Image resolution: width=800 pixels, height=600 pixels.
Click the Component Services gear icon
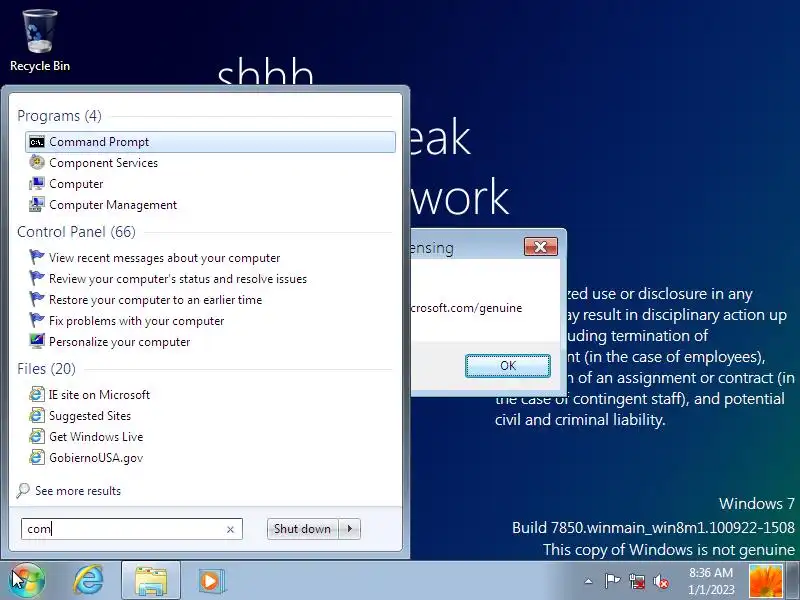tap(37, 163)
